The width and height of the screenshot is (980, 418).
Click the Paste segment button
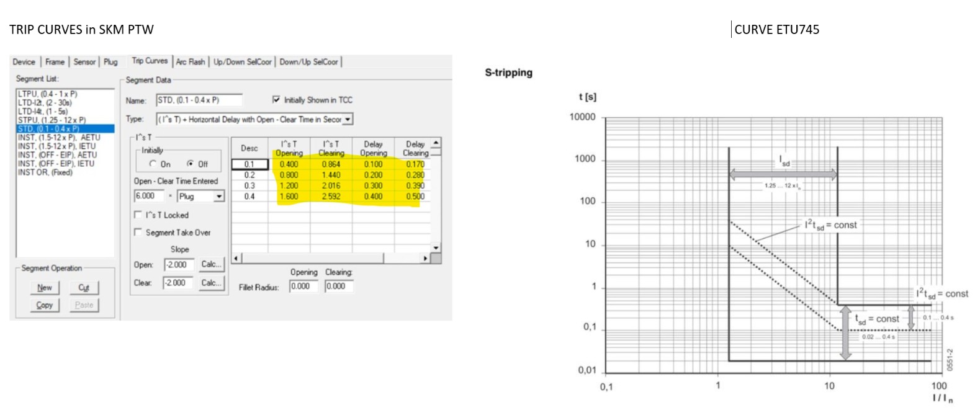coord(84,305)
